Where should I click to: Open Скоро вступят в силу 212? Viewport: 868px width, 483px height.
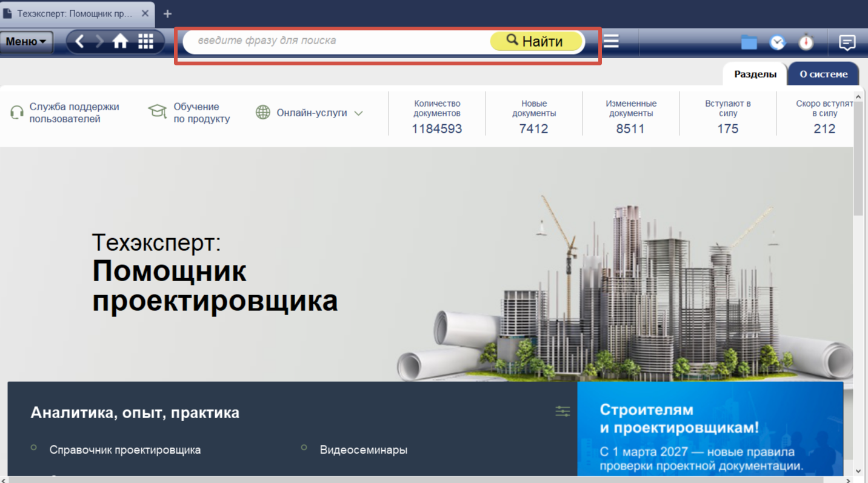click(816, 117)
